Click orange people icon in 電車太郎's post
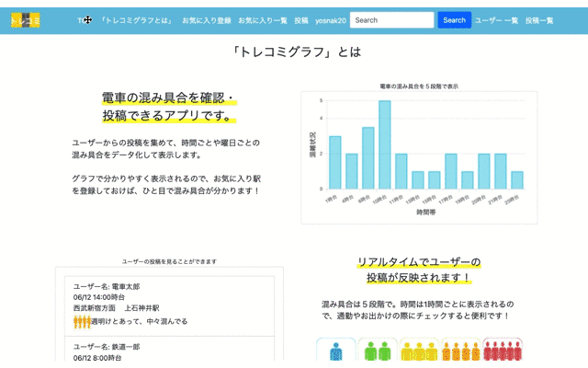The height and width of the screenshot is (368, 588). (82, 322)
